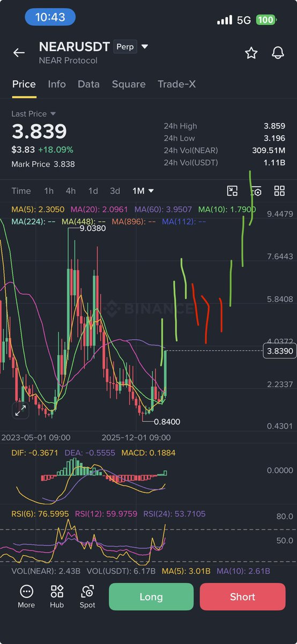Viewport: 297px width, 644px height.
Task: Open the multi-chart grid layout icon
Action: pos(279,191)
